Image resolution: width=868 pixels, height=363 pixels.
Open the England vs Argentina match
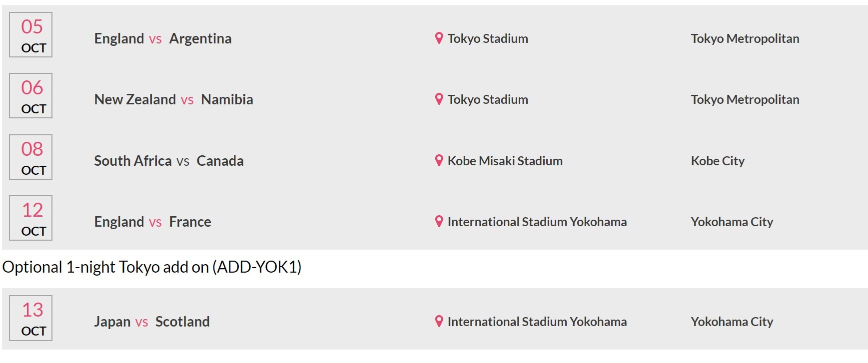(163, 38)
